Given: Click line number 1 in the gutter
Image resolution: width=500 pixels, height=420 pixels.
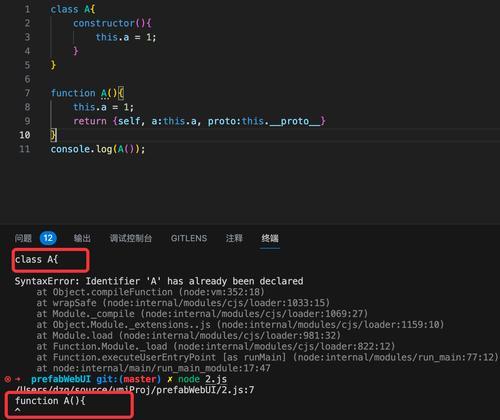Looking at the screenshot, I should [27, 9].
